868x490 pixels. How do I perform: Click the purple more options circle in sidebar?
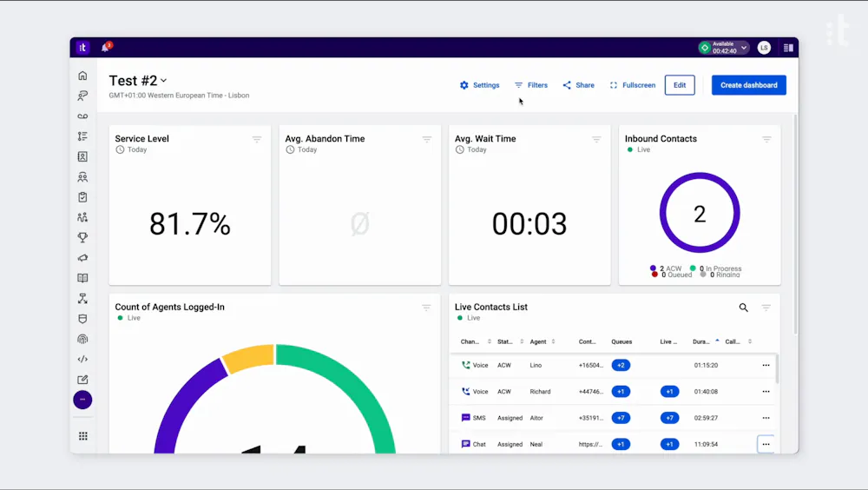tap(82, 400)
